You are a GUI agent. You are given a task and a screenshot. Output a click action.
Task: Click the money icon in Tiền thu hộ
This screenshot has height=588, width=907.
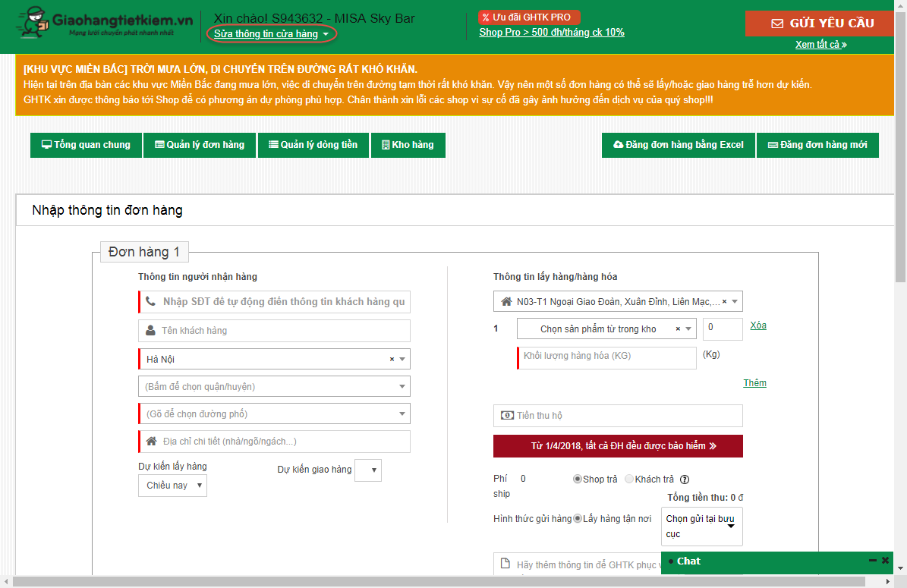click(507, 415)
